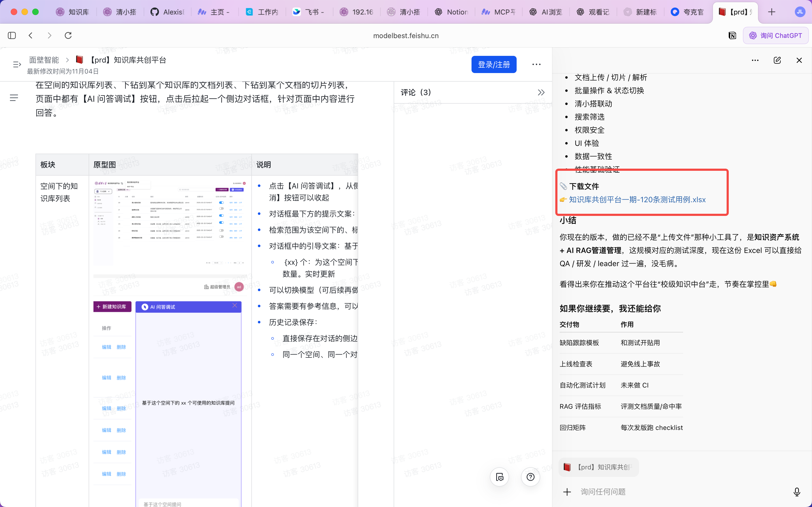Start a new chat with compose icon
812x507 pixels.
point(777,60)
